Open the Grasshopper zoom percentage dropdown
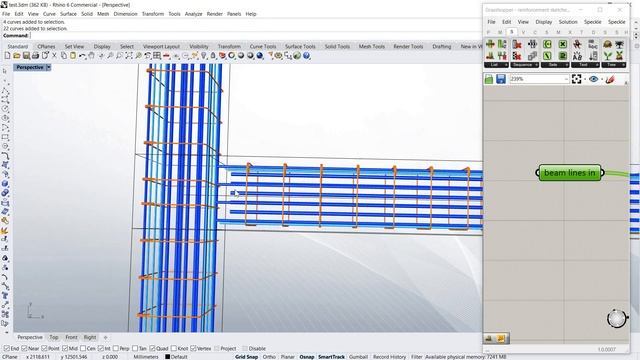 click(567, 79)
